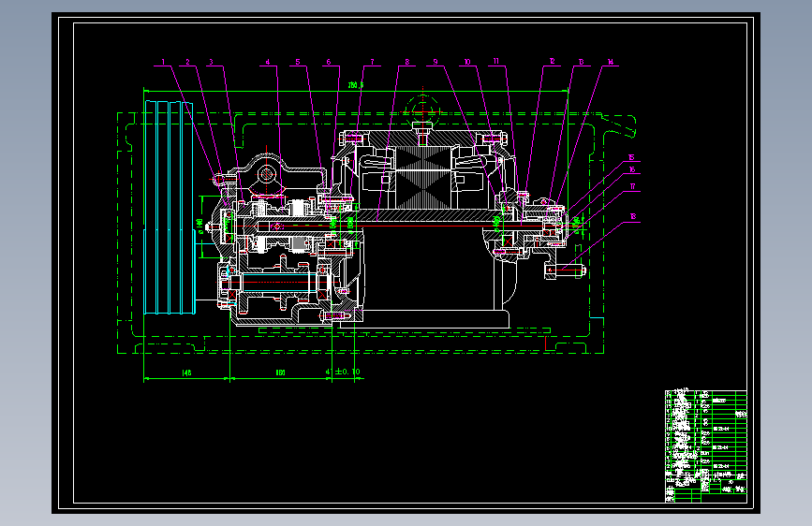Viewport: 812px width, 526px height.
Task: Click the magenta callout number 6
Action: coord(329,62)
